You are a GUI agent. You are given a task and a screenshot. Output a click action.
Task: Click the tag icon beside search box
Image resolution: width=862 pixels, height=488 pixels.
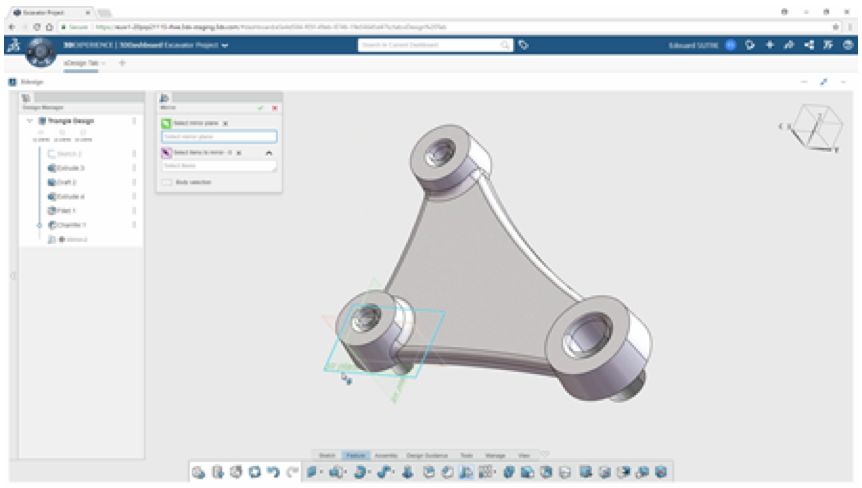pos(524,45)
